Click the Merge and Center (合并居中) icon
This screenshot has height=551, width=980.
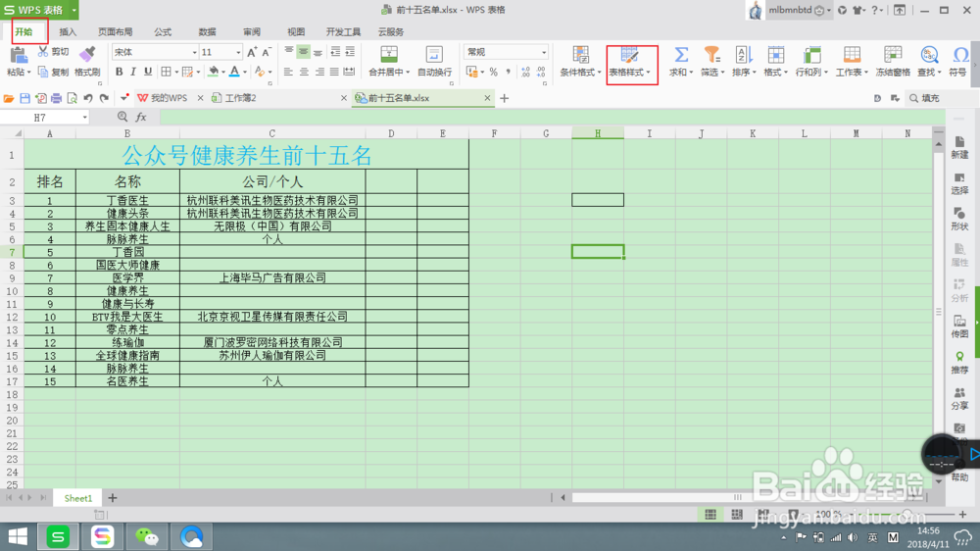point(389,54)
